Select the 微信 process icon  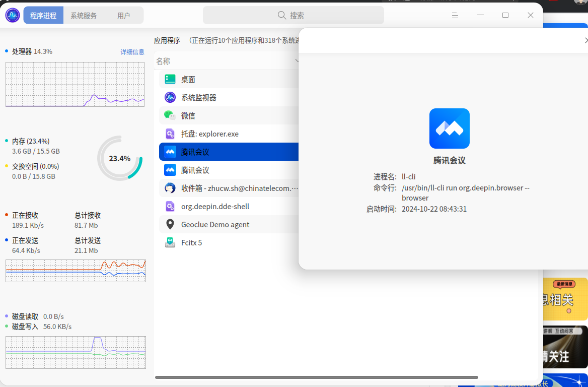click(x=170, y=115)
